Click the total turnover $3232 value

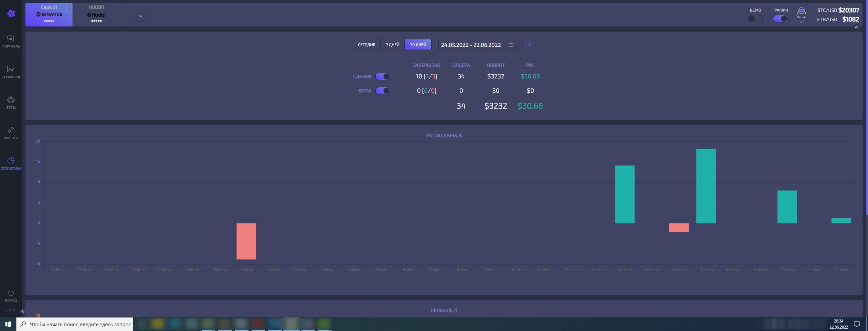pyautogui.click(x=496, y=106)
